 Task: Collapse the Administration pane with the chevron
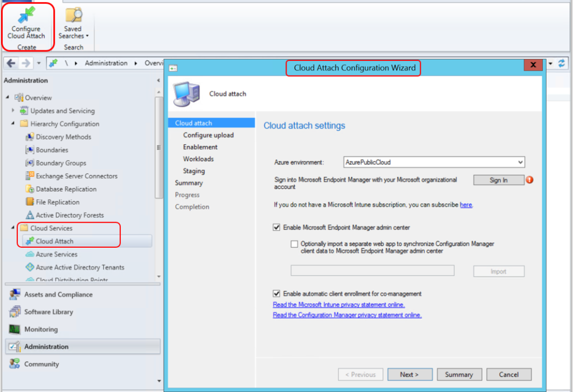(x=158, y=81)
